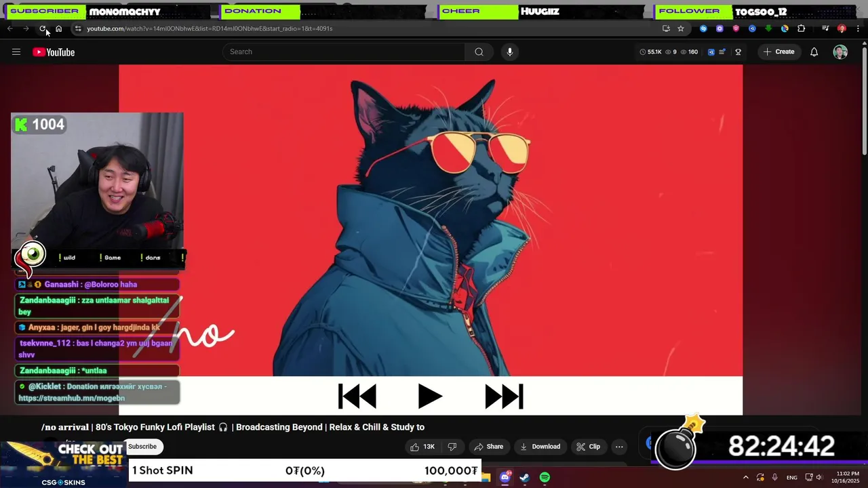Open green download arrow extension

point(768,28)
